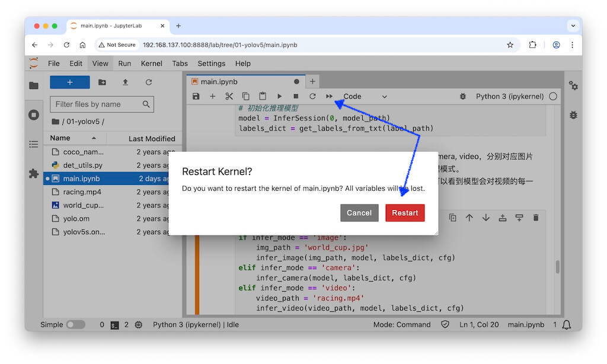Screen dimensions: 607x364
Task: Click the Restart button in dialog
Action: (x=405, y=213)
